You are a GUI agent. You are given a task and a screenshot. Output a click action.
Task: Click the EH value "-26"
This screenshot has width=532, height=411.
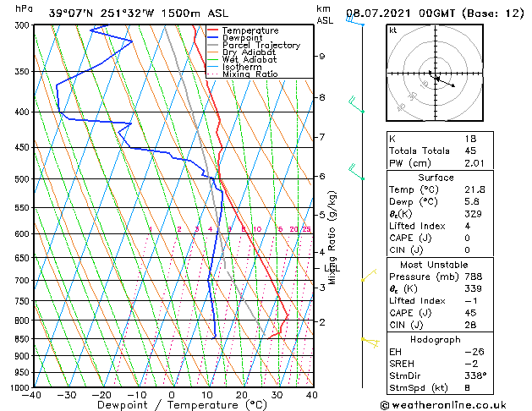pos(474,352)
